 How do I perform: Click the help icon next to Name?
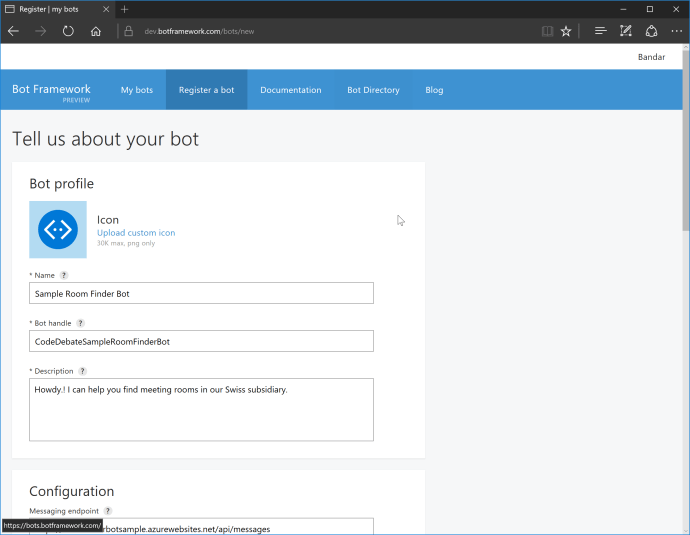(x=64, y=275)
